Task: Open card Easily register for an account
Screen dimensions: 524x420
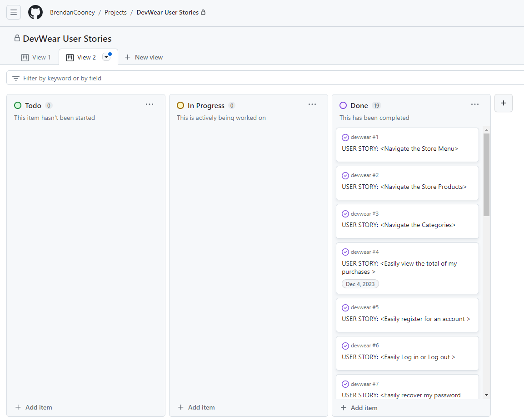Action: click(x=406, y=319)
